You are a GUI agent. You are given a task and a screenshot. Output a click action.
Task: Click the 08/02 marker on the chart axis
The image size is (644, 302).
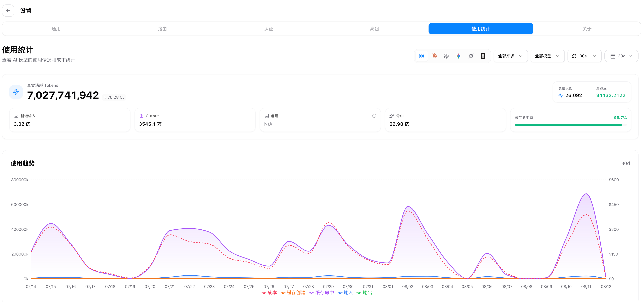pos(408,286)
